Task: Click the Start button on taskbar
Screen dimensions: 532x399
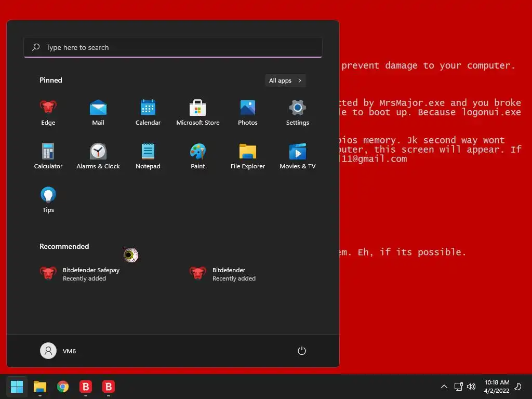Action: click(x=17, y=387)
